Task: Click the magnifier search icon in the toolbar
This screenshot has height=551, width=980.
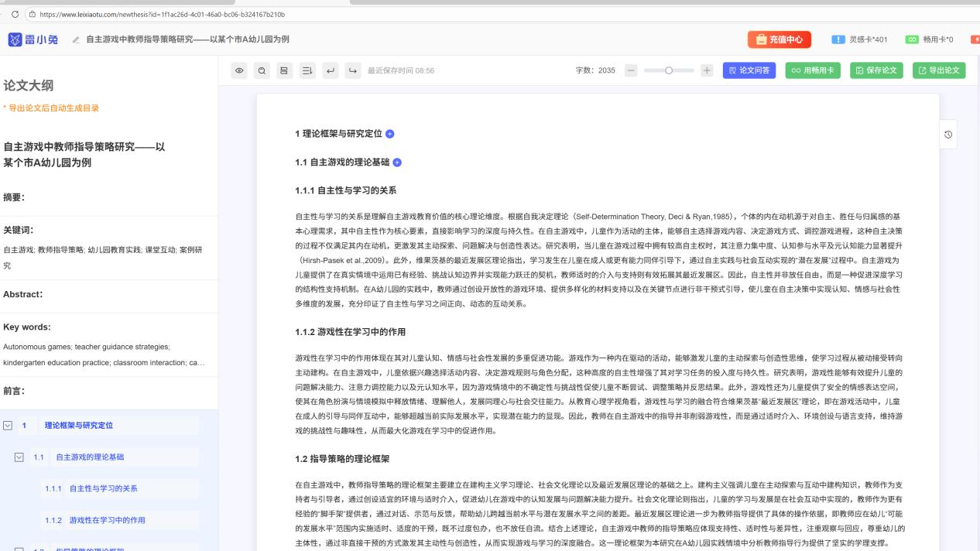Action: (x=262, y=70)
